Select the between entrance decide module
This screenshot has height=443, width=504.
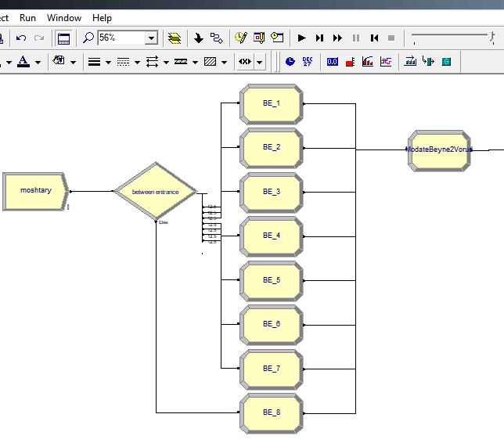point(156,192)
